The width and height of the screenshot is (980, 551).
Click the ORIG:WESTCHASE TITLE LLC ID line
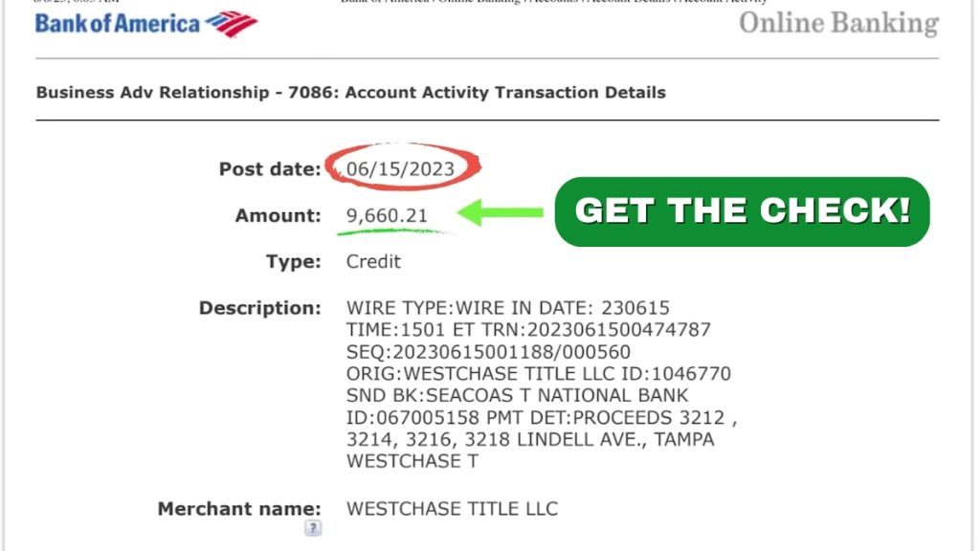pyautogui.click(x=538, y=374)
